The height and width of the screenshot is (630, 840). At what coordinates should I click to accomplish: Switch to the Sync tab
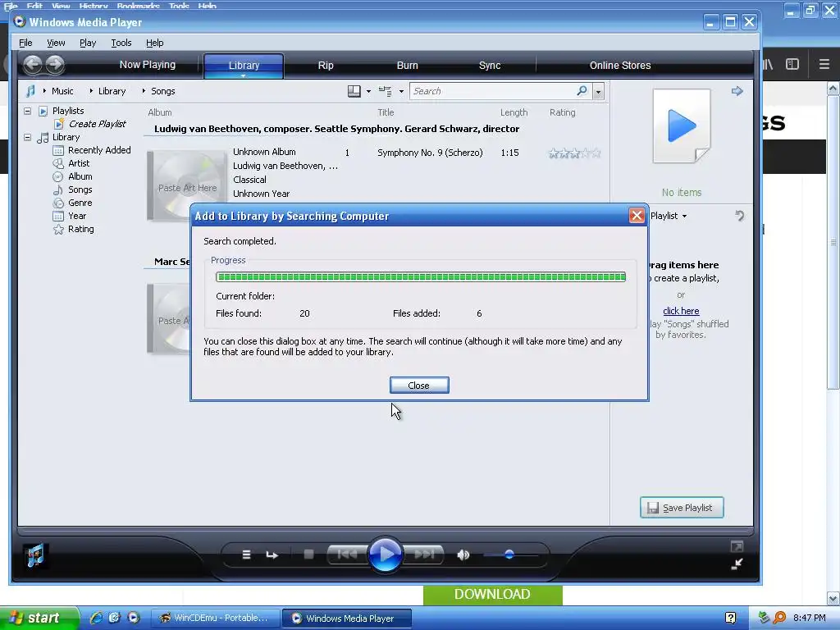pos(490,66)
